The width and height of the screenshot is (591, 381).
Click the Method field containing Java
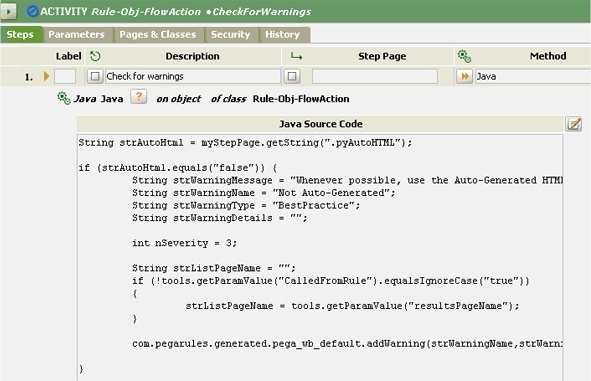pos(533,77)
